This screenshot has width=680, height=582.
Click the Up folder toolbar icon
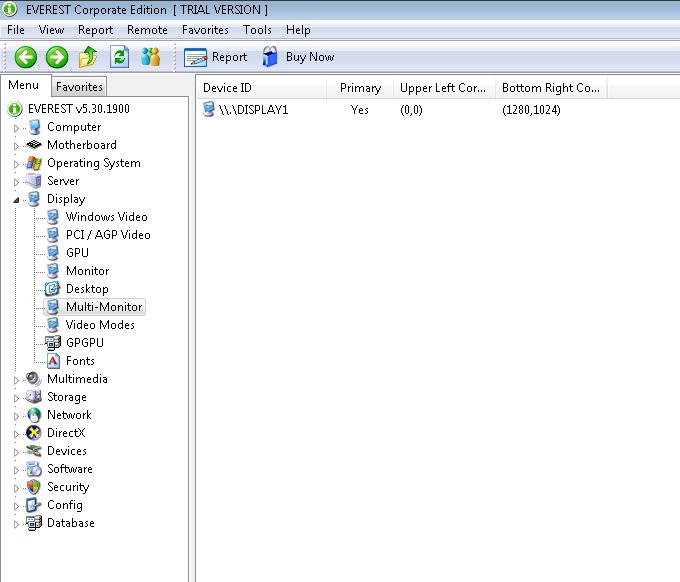tap(88, 57)
